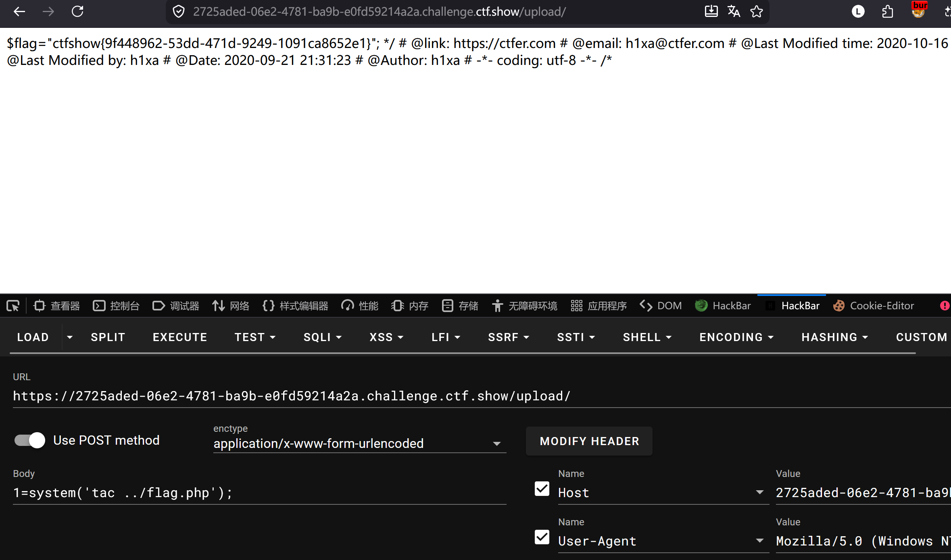Open the ENCODING dropdown menu
Image resolution: width=951 pixels, height=560 pixels.
coord(736,337)
